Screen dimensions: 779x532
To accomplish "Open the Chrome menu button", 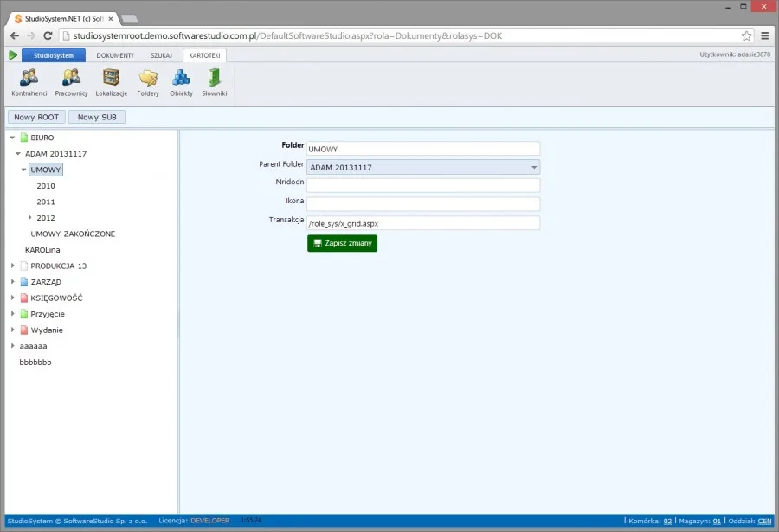I will coord(765,35).
